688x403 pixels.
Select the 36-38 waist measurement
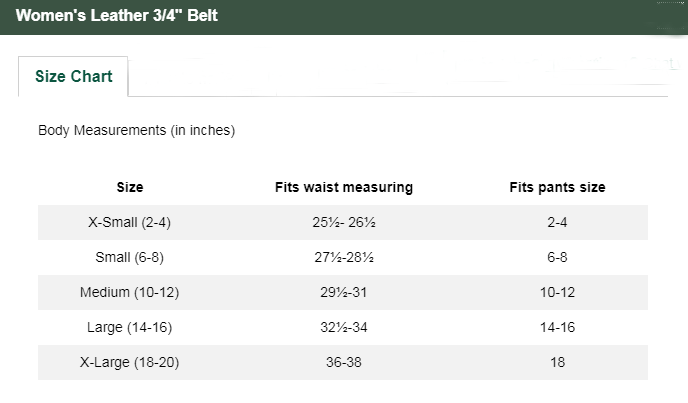tap(344, 362)
